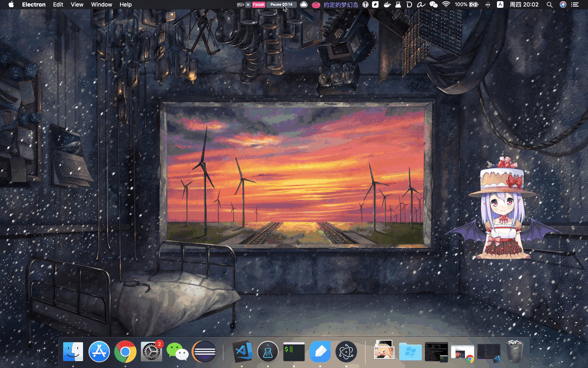Open Google Chrome in the Dock

pos(125,352)
